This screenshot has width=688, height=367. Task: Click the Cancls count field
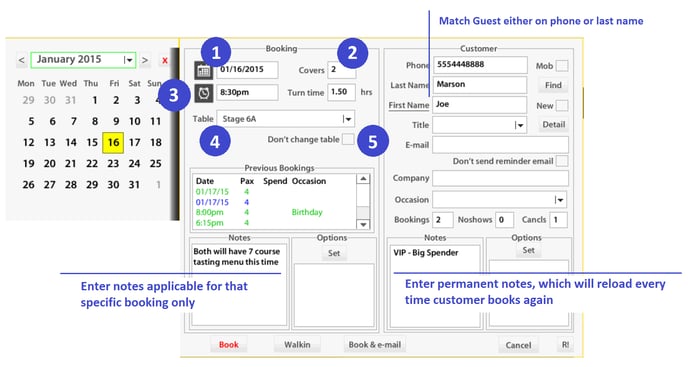pyautogui.click(x=559, y=220)
